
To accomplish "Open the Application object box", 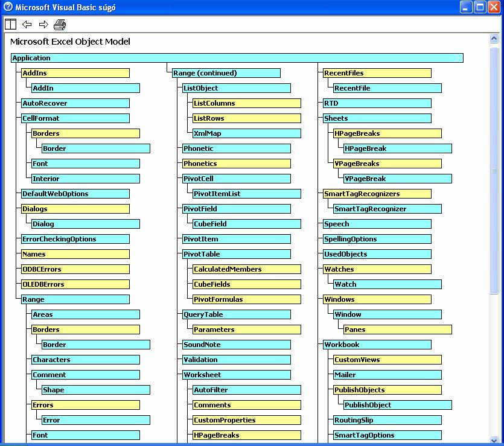I will [x=237, y=58].
